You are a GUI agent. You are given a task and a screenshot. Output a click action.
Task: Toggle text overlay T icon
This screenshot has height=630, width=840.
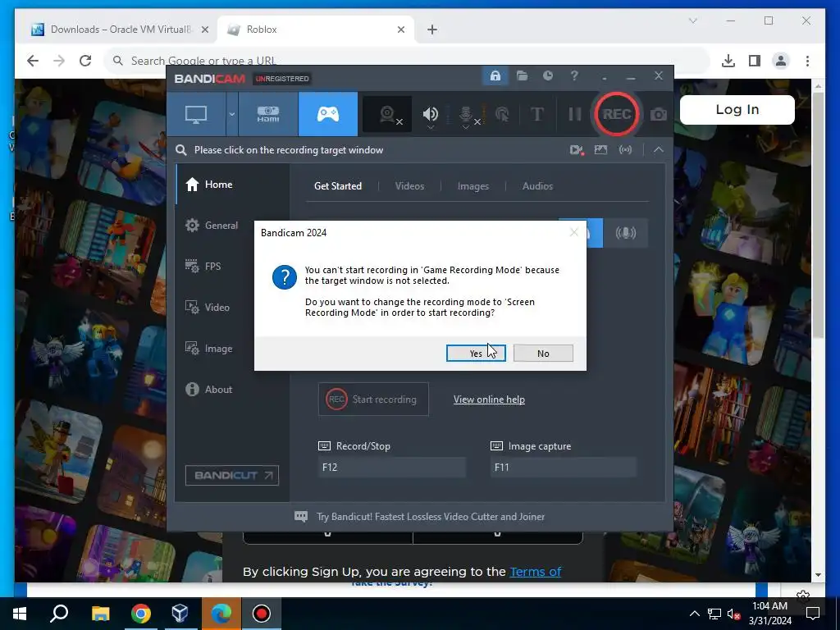(x=536, y=114)
